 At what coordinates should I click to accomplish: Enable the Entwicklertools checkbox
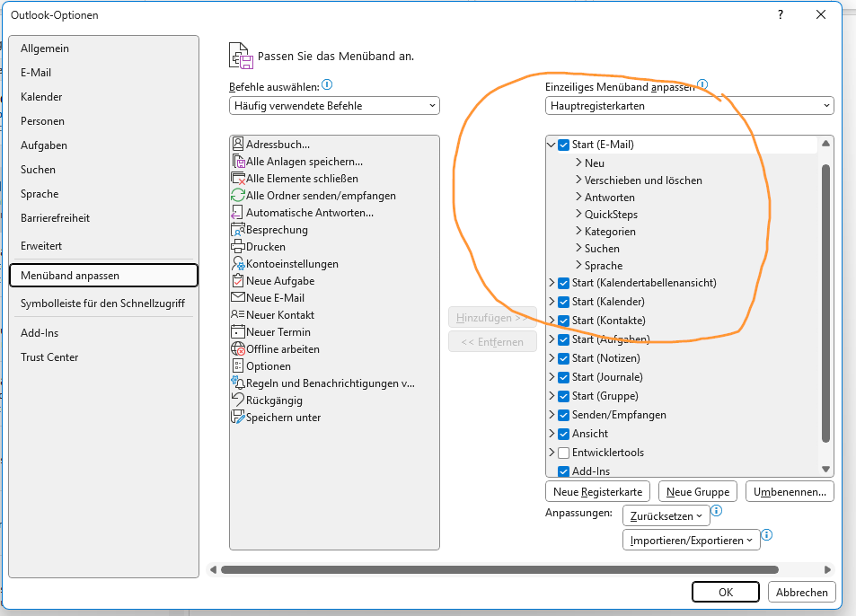[x=564, y=453]
